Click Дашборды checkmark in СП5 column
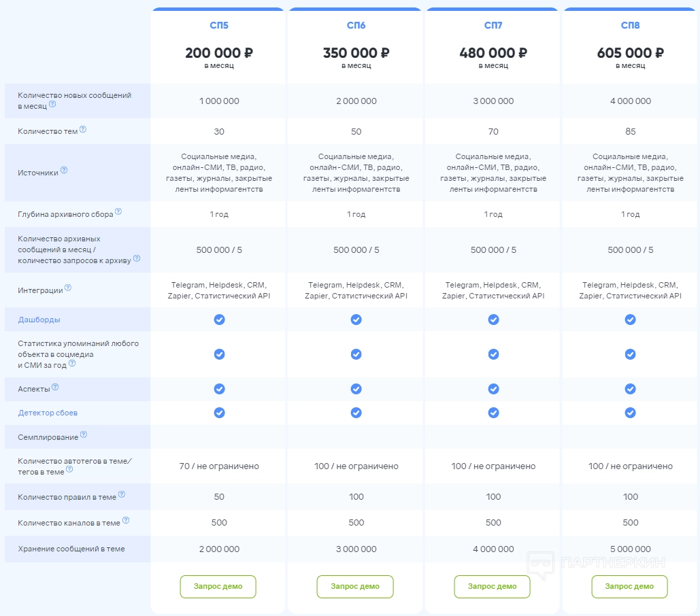The width and height of the screenshot is (700, 616). click(x=219, y=320)
